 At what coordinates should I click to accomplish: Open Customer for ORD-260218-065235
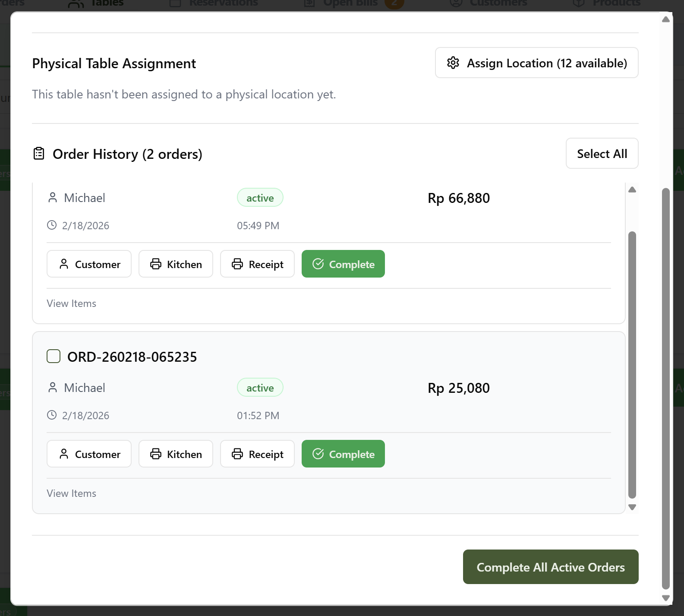click(89, 454)
